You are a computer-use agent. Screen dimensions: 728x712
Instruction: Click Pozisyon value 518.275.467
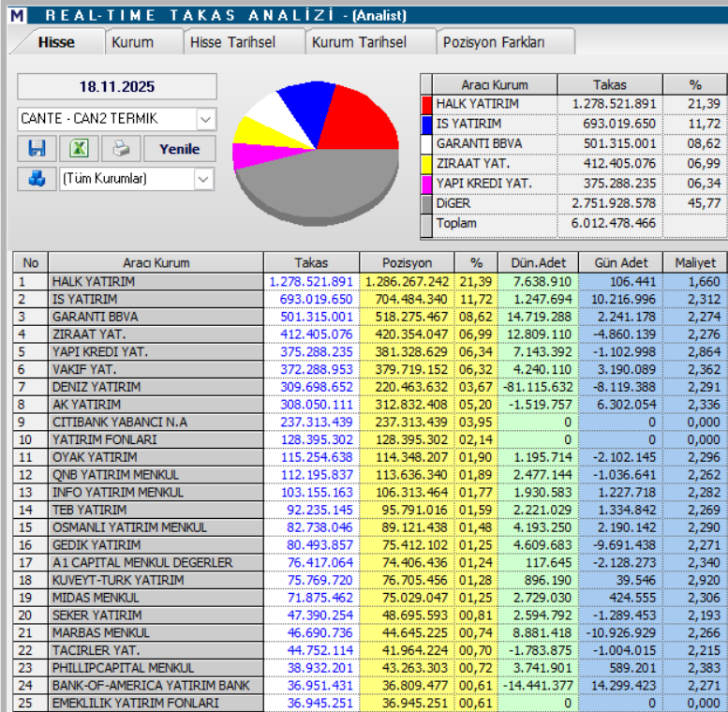coord(411,317)
